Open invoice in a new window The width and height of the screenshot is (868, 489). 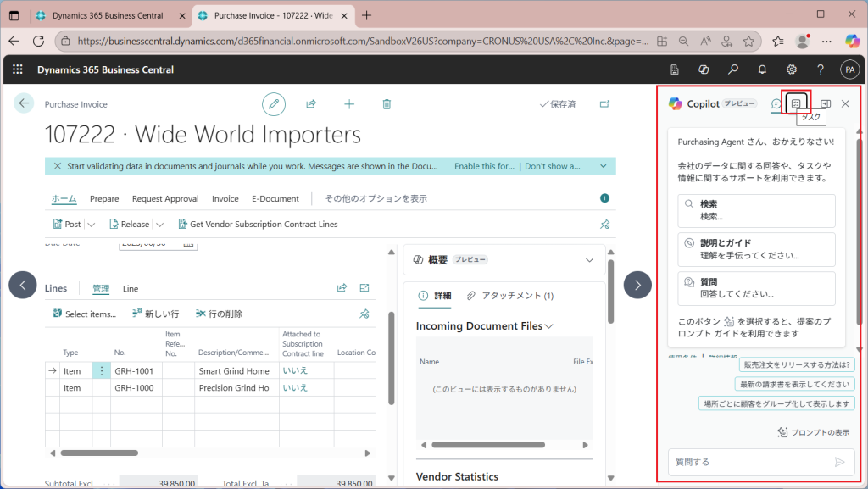tap(604, 104)
